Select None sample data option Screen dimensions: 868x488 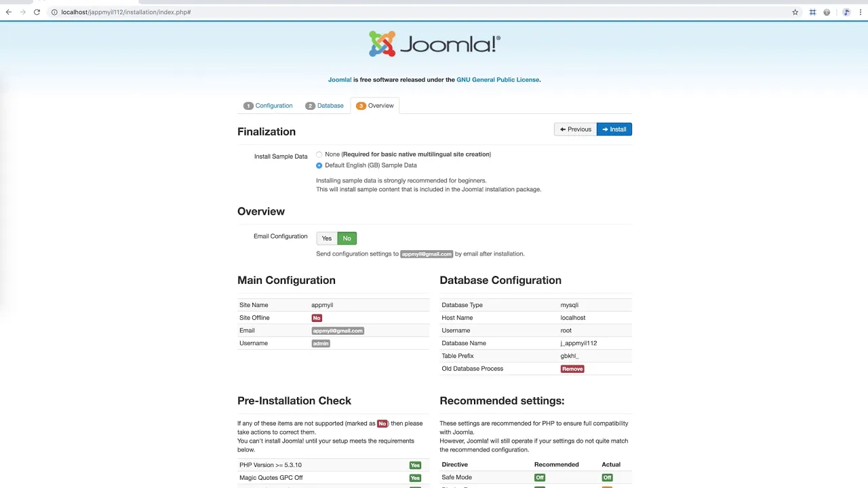[x=319, y=155]
